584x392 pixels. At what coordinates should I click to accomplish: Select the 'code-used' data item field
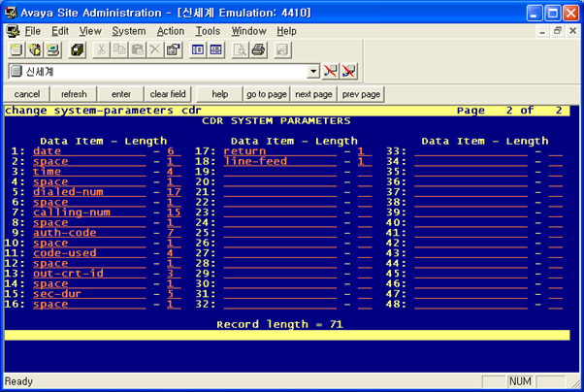tap(89, 253)
